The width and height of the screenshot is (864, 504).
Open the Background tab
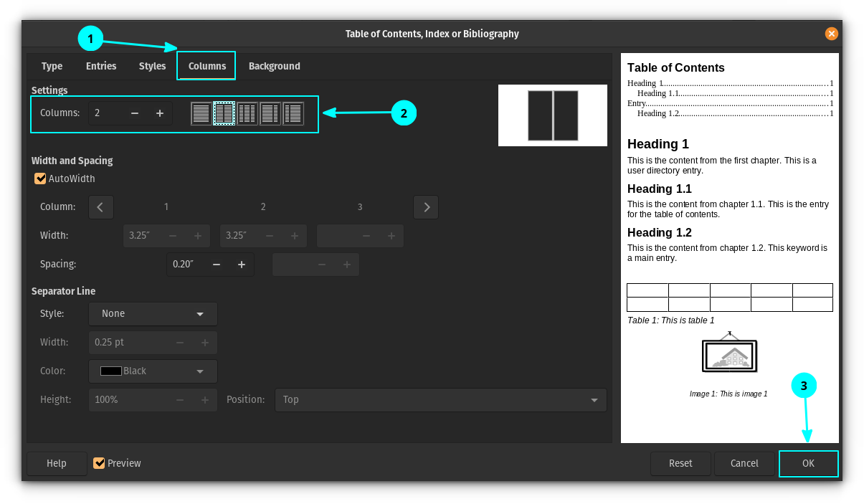274,66
